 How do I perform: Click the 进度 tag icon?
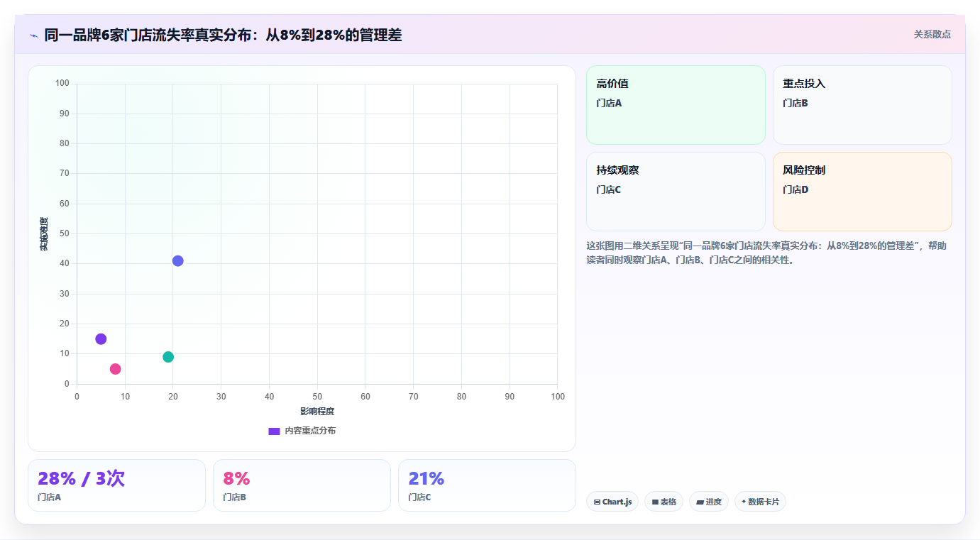(700, 502)
